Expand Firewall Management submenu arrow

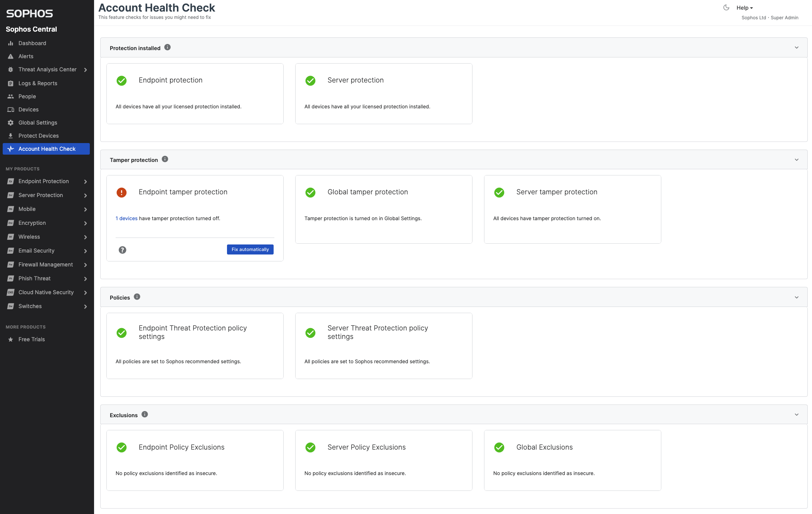86,265
